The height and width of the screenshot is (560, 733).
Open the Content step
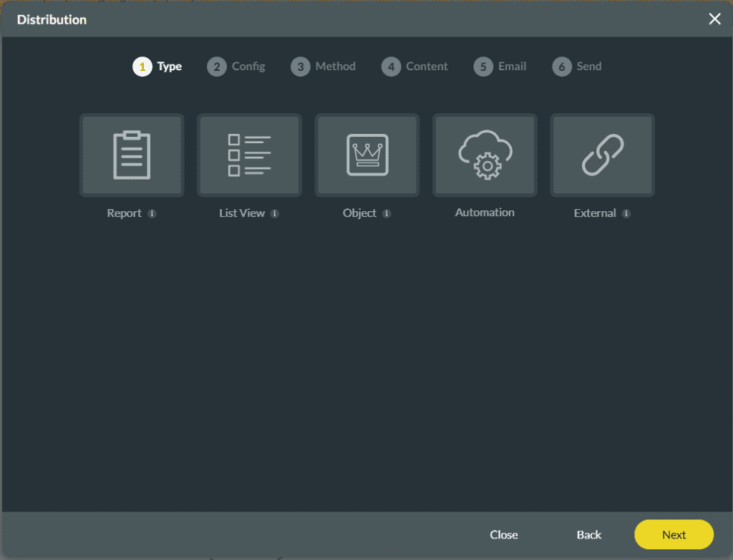click(414, 66)
